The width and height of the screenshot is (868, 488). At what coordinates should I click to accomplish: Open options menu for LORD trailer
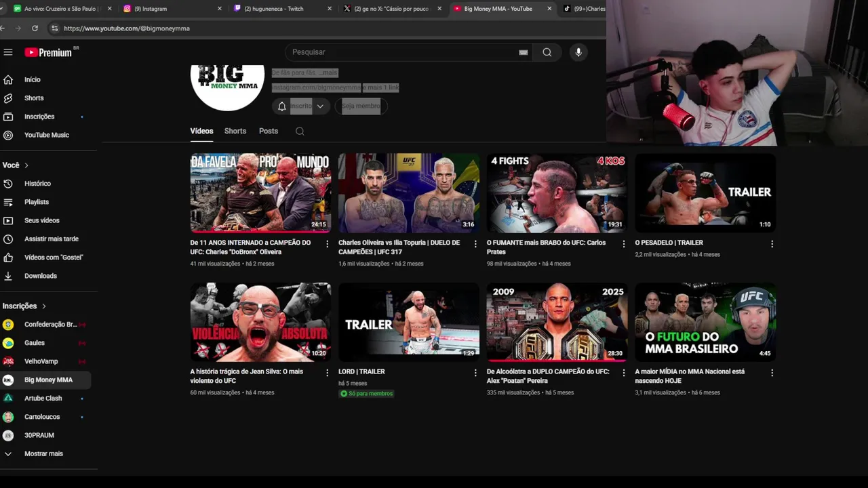(475, 373)
